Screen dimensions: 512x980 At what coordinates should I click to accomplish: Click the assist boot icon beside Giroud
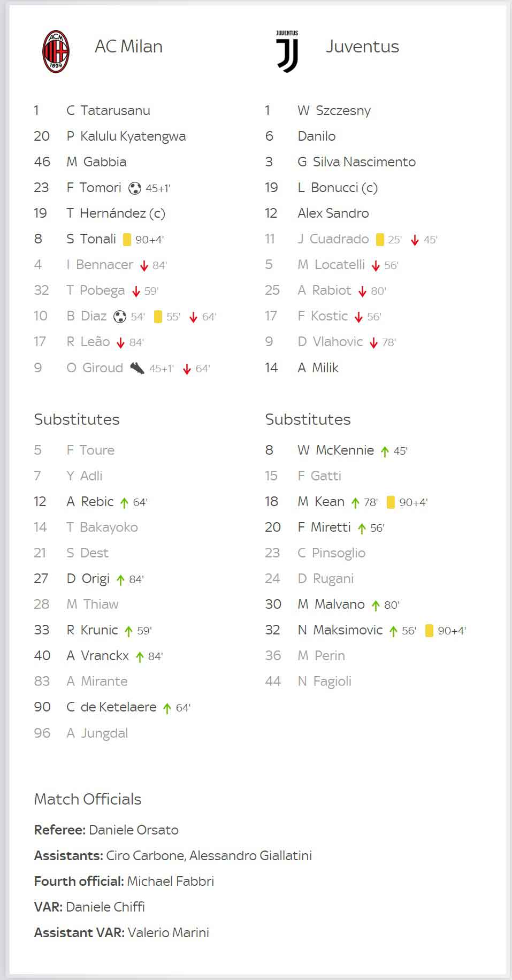[x=137, y=368]
